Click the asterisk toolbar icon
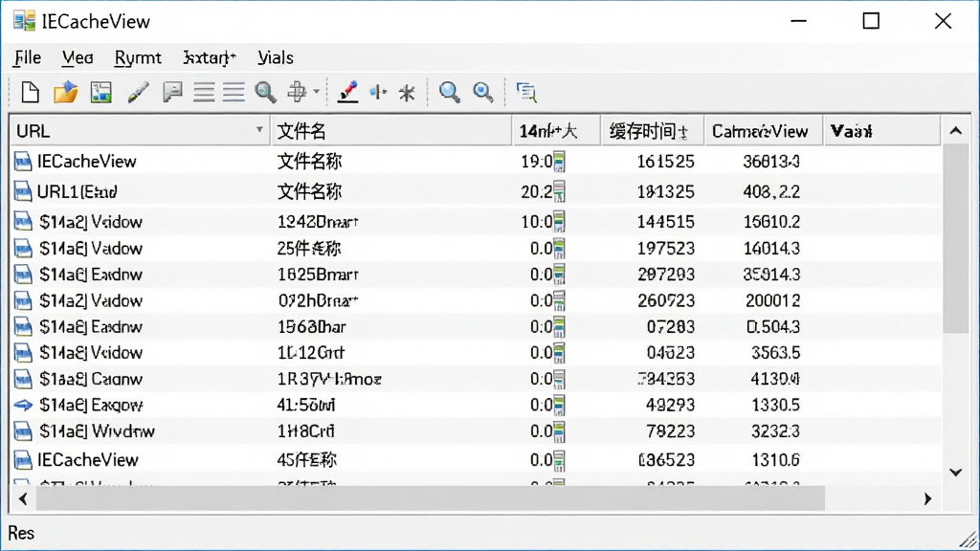The height and width of the screenshot is (551, 980). (x=407, y=93)
